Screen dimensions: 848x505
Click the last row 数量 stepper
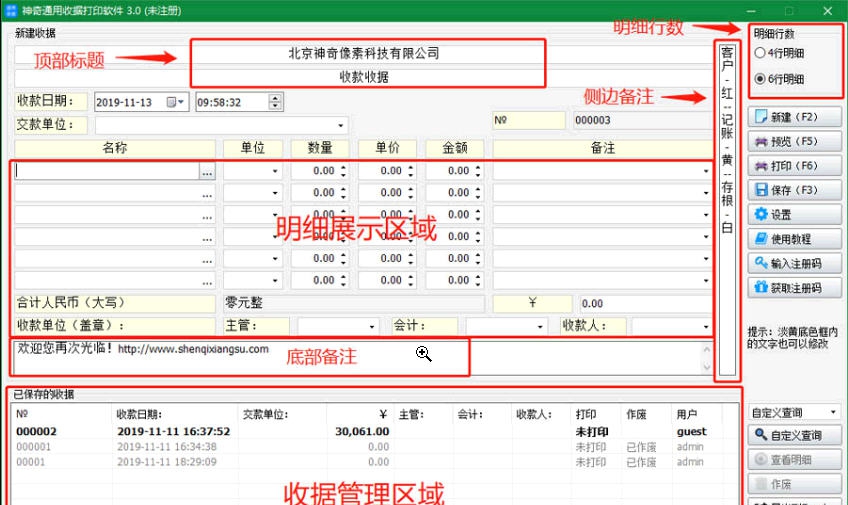[x=343, y=280]
